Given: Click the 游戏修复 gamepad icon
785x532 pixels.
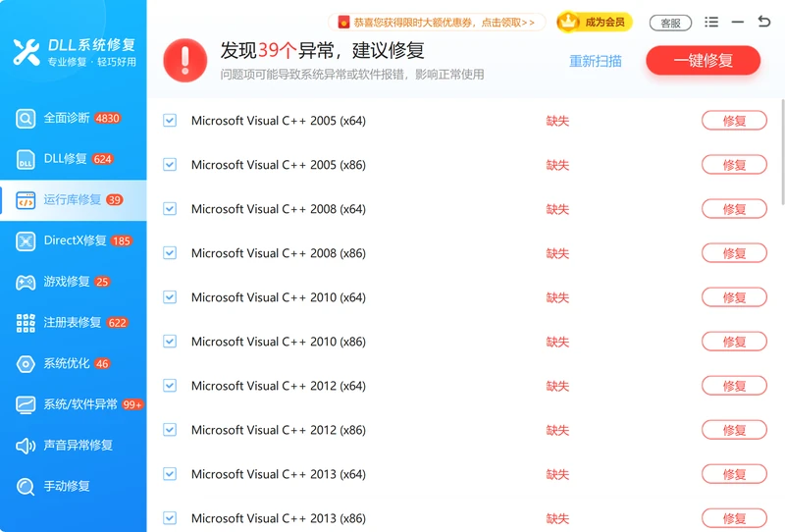Looking at the screenshot, I should pos(26,282).
